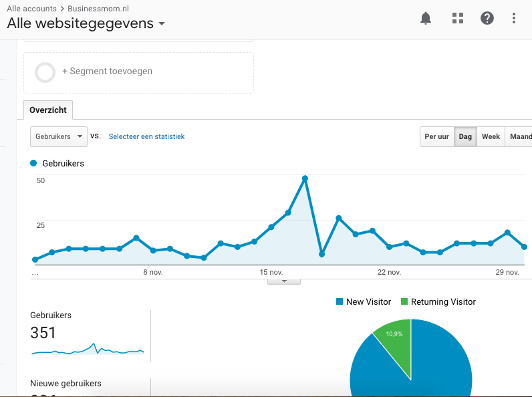Switch the chart to Maand
Viewport: 532px width, 397px height.
(520, 136)
